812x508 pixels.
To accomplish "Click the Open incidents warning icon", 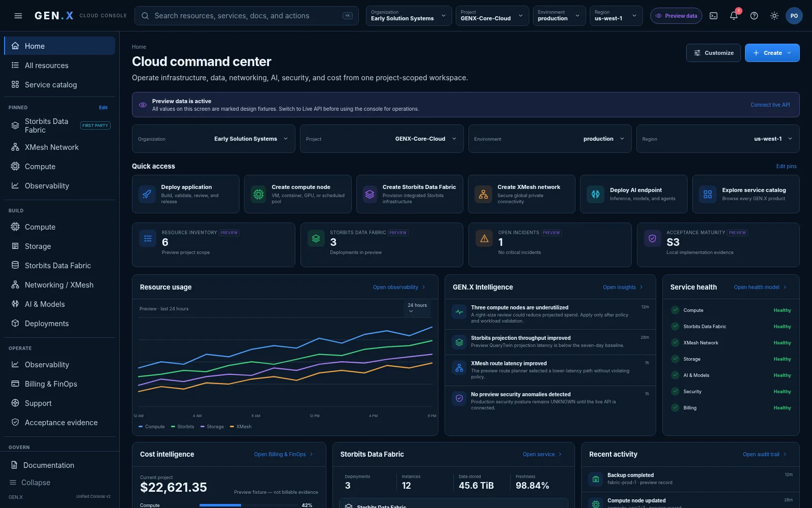I will point(484,238).
